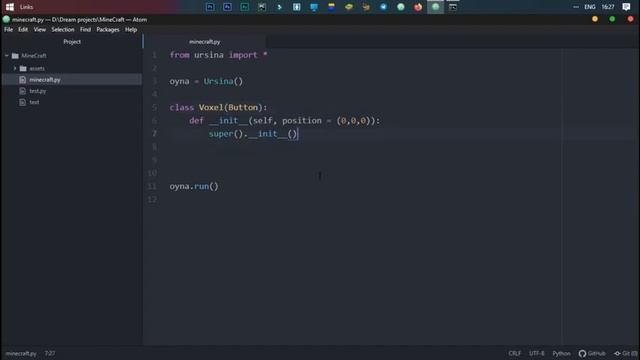Open the Selection menu
The height and width of the screenshot is (360, 640).
(63, 29)
